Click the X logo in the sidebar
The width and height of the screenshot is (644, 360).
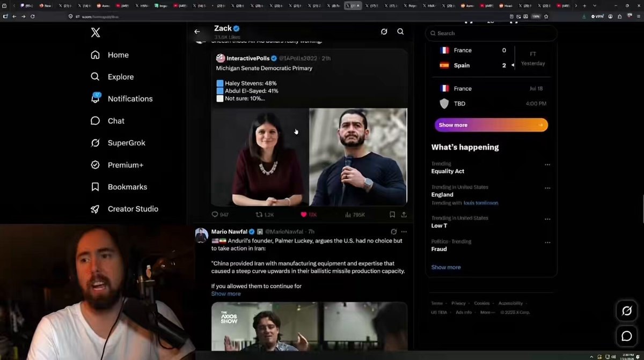pyautogui.click(x=96, y=33)
